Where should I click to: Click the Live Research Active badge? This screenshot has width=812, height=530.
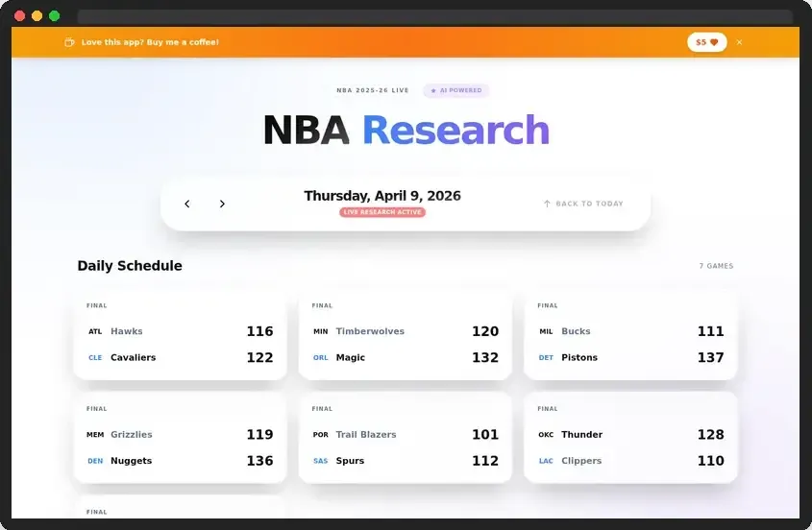point(382,212)
